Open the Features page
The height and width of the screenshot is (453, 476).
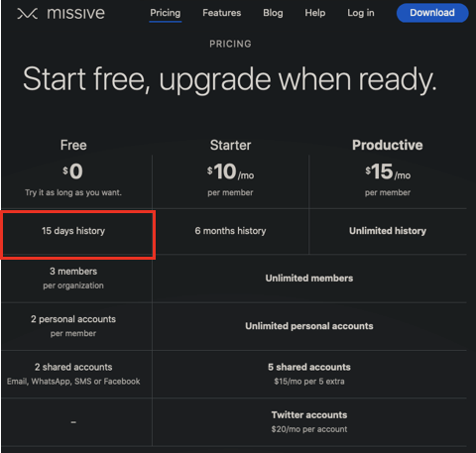222,13
